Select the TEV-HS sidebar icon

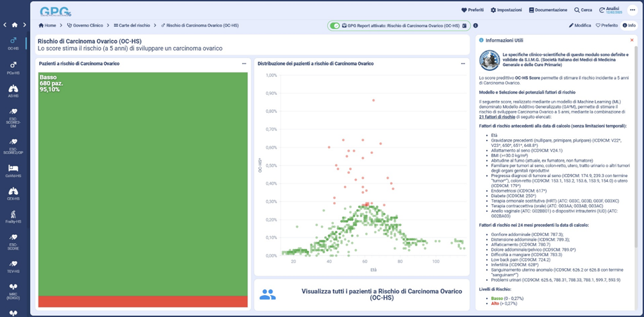pyautogui.click(x=13, y=266)
